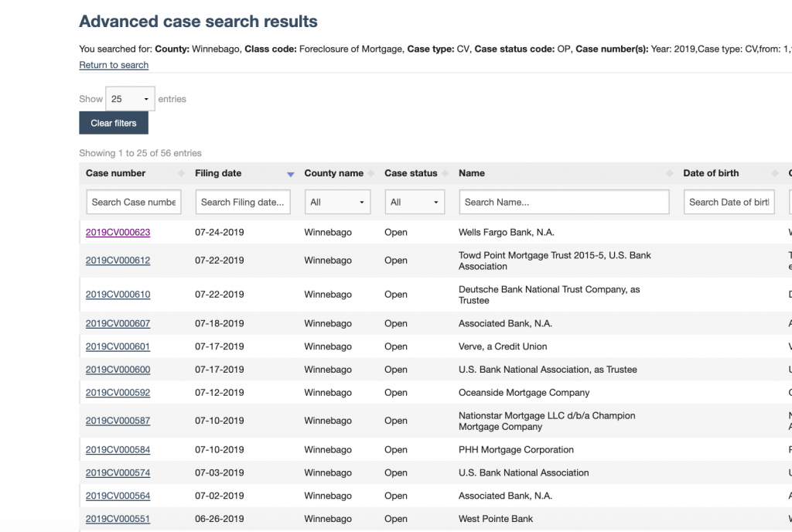Open case 2019CV000601
The height and width of the screenshot is (532, 792).
[x=118, y=346]
